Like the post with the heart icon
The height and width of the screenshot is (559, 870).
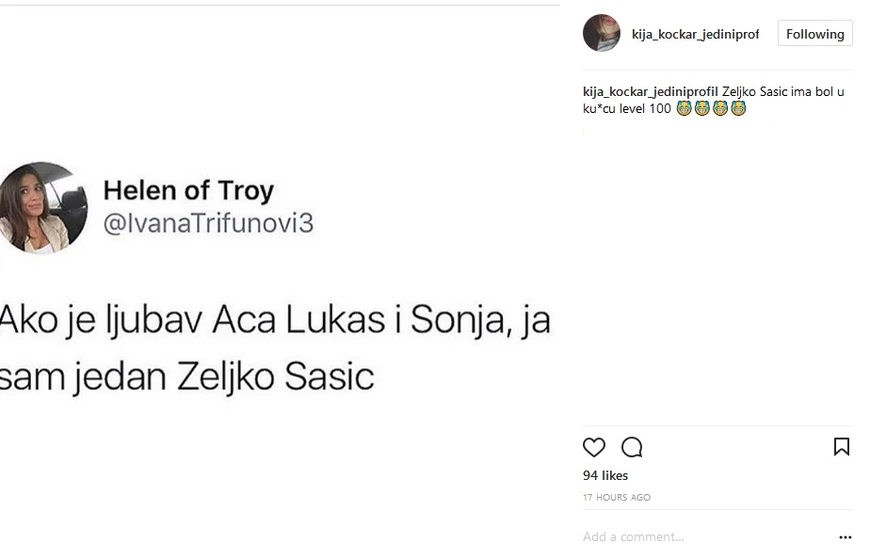click(x=594, y=447)
